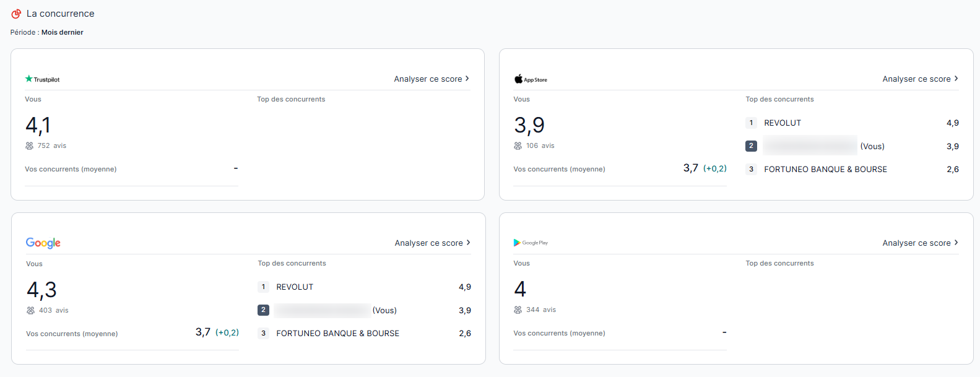Click the 4,3 Google score value
980x377 pixels.
point(41,290)
